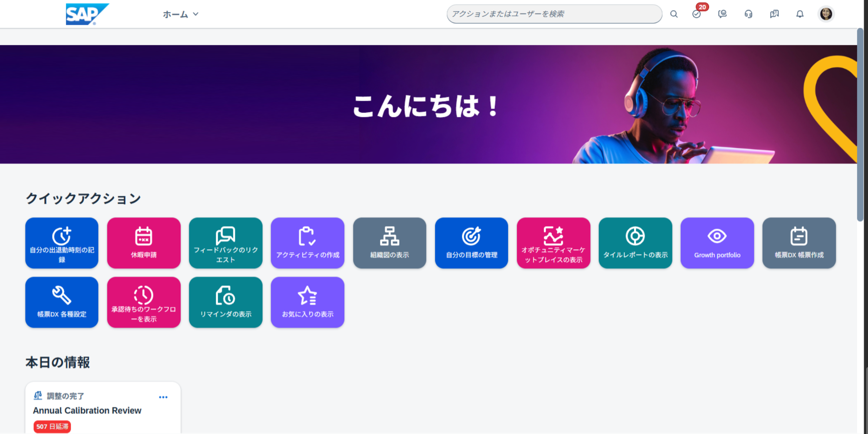This screenshot has height=434, width=868.
Task: Click 自分の出退勤時刻の記録 tile
Action: 62,243
